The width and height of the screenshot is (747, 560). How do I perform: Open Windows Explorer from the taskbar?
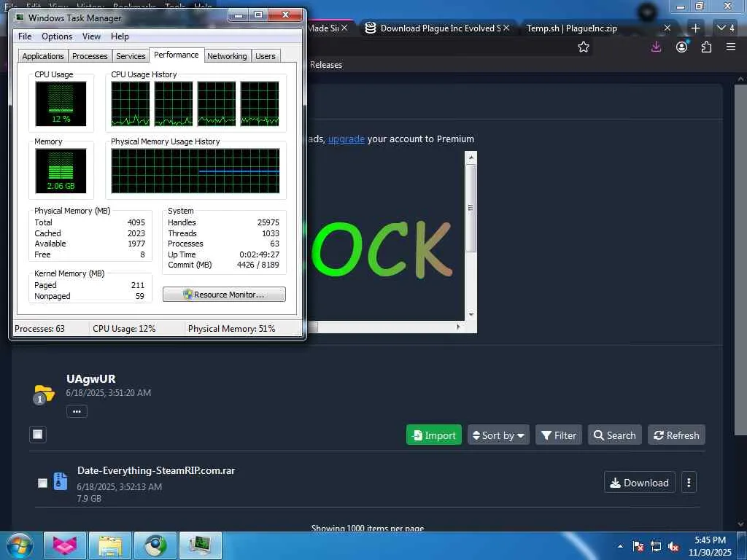[110, 545]
